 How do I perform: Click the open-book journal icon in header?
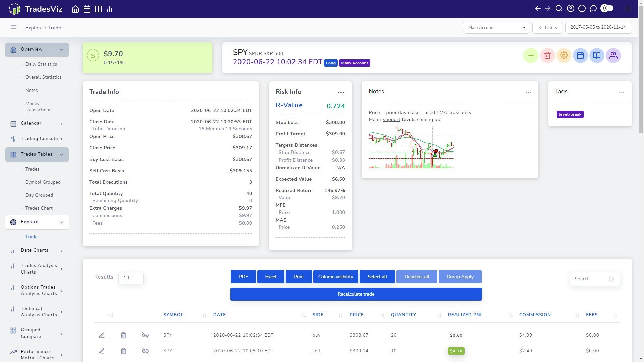pyautogui.click(x=597, y=56)
